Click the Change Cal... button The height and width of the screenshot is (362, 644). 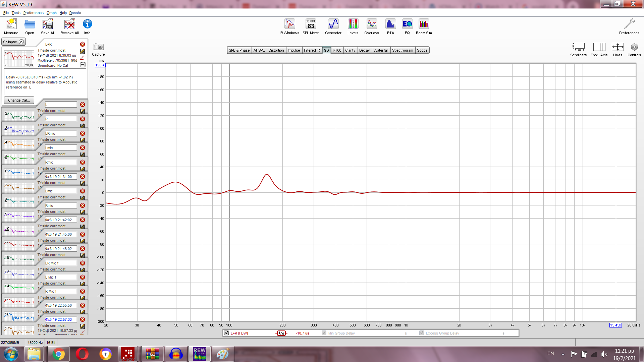(19, 100)
